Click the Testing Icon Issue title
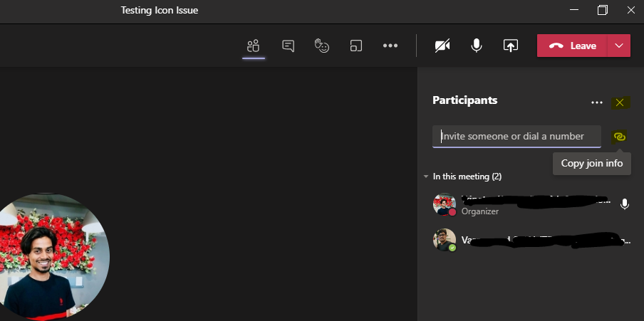Image resolution: width=644 pixels, height=321 pixels. tap(160, 11)
